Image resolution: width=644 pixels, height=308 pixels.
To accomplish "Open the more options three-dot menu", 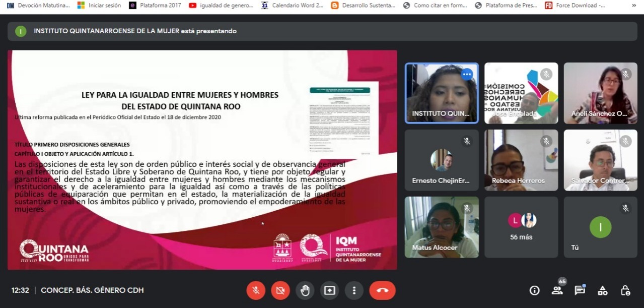I will [354, 290].
